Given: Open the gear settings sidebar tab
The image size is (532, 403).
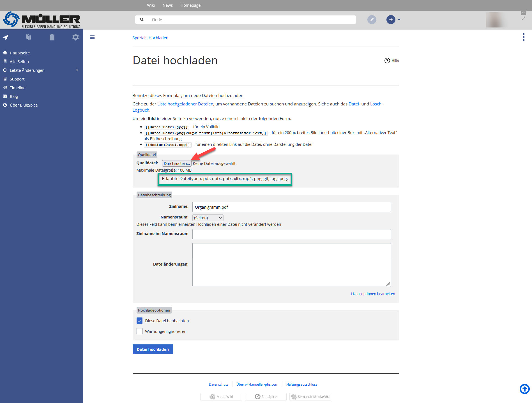Looking at the screenshot, I should [75, 37].
